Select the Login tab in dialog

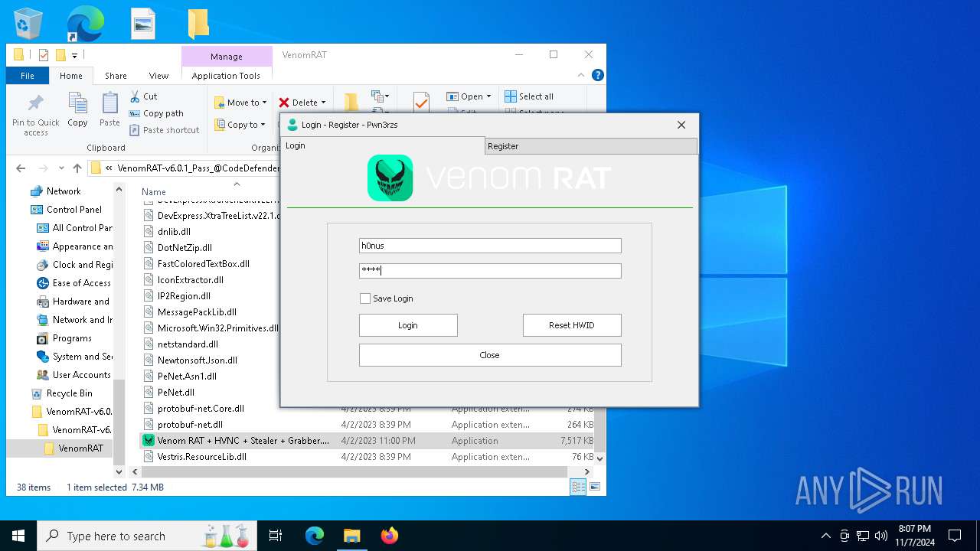[383, 145]
